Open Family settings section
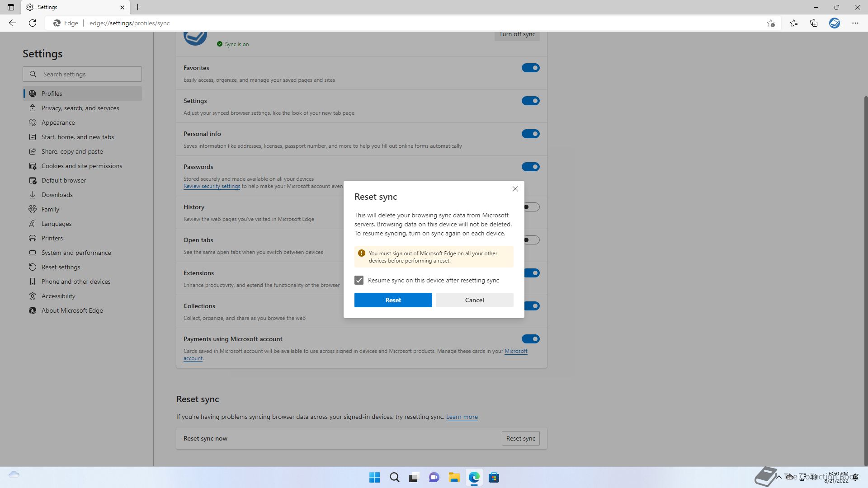 [x=82, y=209]
